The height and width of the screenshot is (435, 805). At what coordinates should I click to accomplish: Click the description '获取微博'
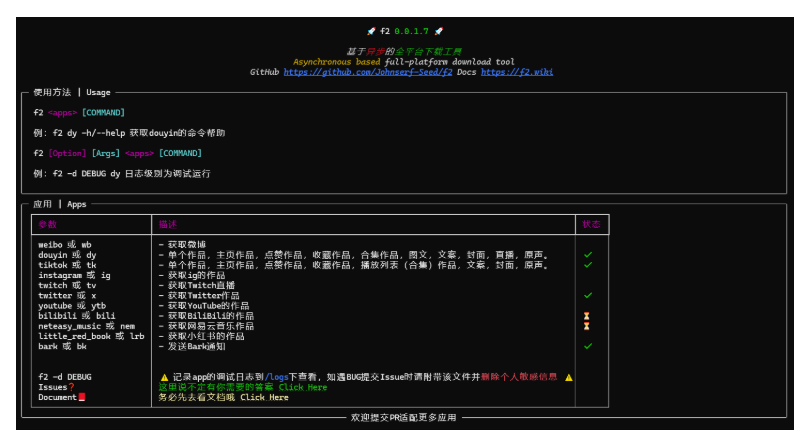pos(187,245)
